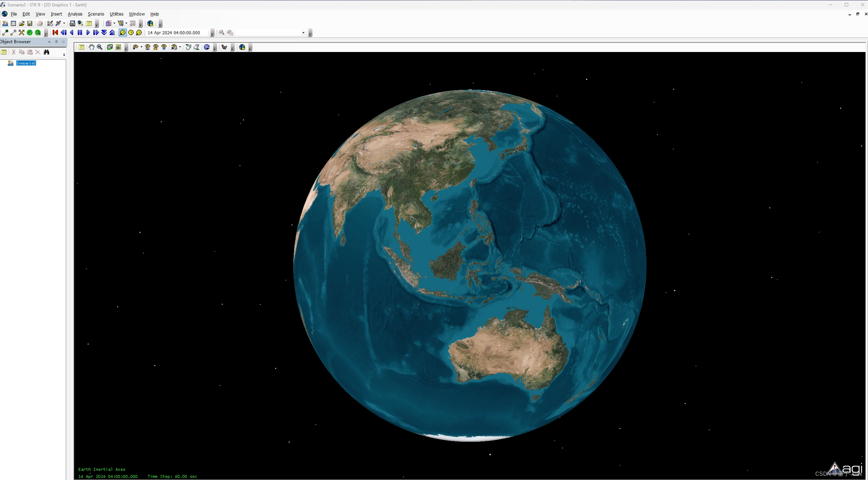The height and width of the screenshot is (480, 868).
Task: Click the Reset animation button
Action: point(55,33)
